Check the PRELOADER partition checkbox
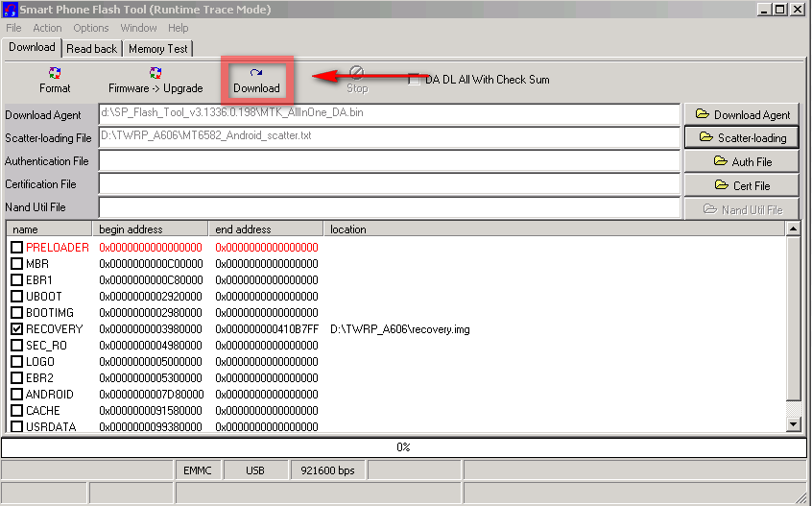 pos(17,248)
